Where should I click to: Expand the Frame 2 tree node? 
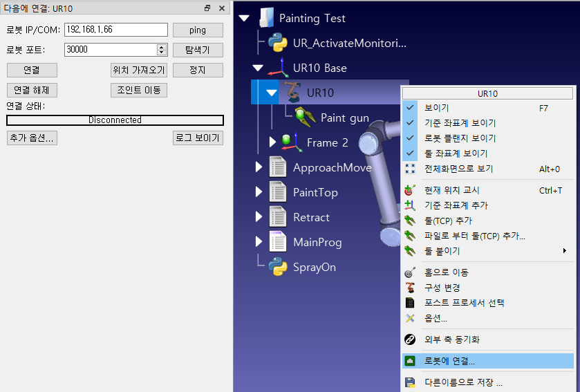272,142
